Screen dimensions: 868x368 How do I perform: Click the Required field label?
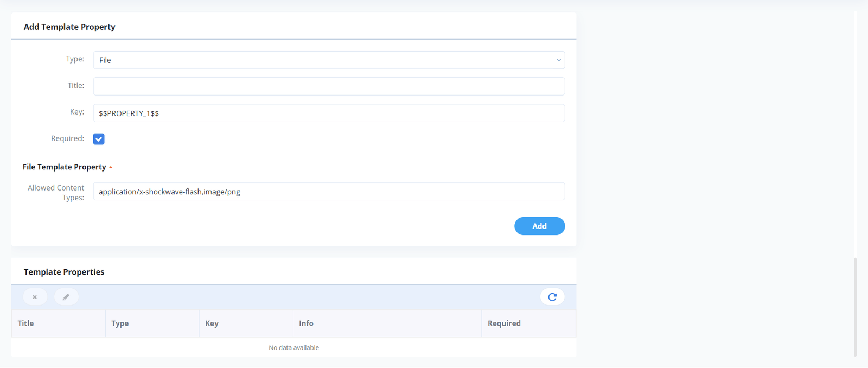point(67,138)
